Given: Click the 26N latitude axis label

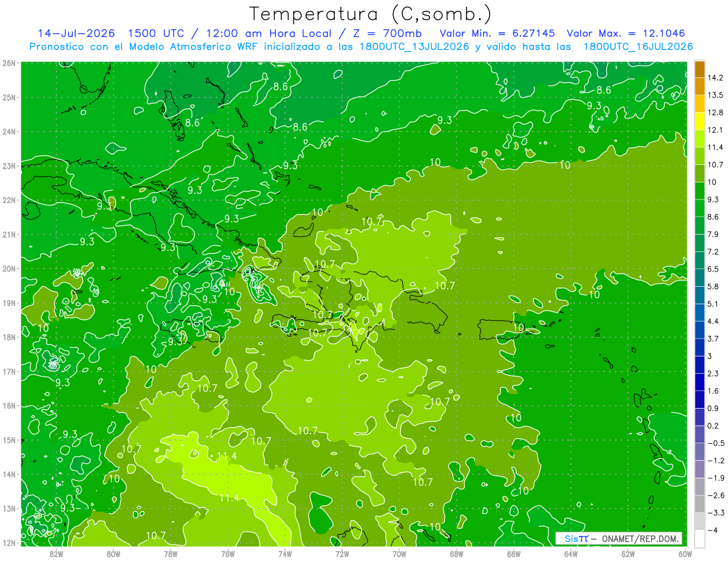Looking at the screenshot, I should pos(8,63).
